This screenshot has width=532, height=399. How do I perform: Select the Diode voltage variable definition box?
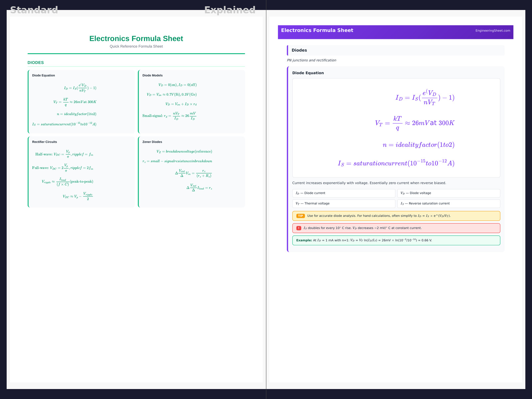(x=448, y=193)
